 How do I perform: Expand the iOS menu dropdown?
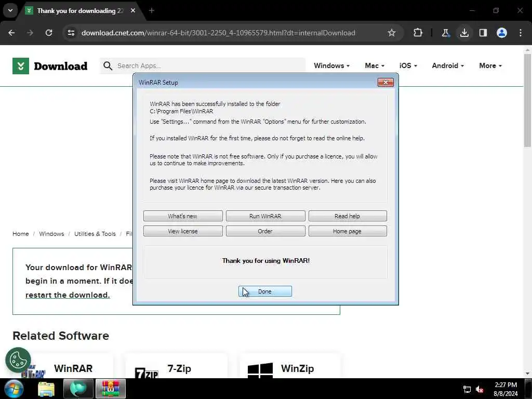tap(408, 66)
